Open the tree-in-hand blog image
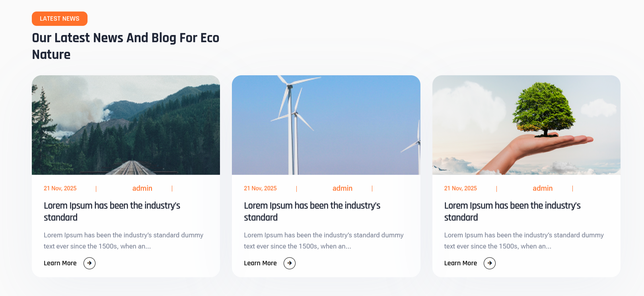The image size is (644, 296). click(x=526, y=125)
